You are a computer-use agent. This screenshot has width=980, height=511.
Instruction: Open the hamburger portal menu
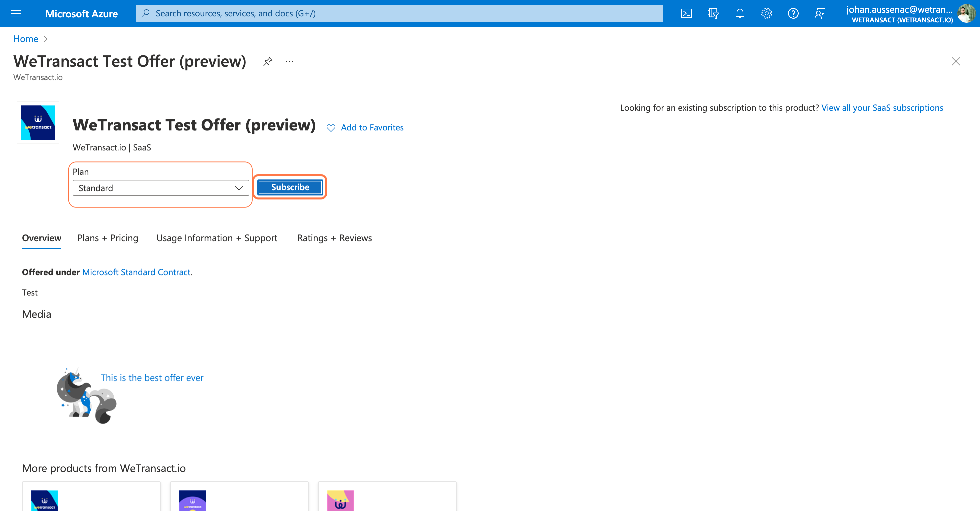[16, 13]
